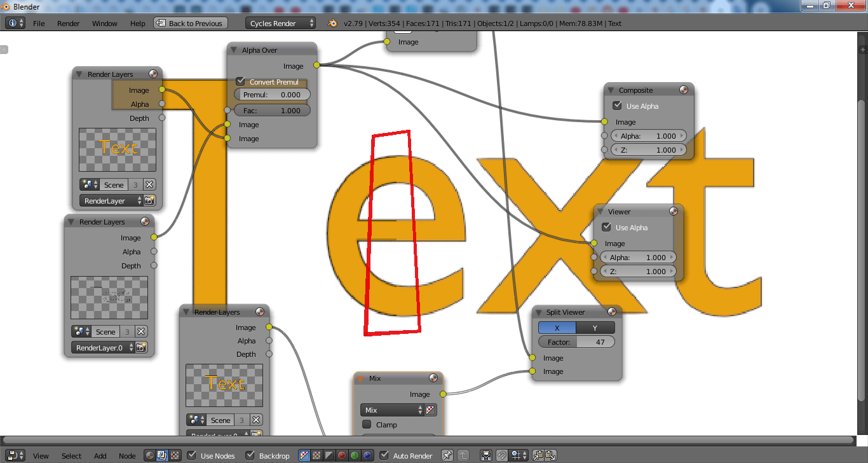This screenshot has width=868, height=463.
Task: Enable Clamp on the Mix node
Action: click(367, 424)
